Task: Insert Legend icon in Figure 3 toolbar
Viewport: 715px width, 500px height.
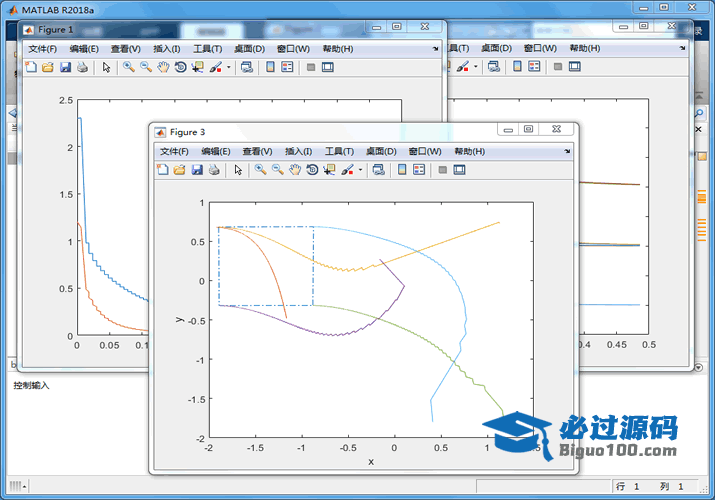Action: pyautogui.click(x=419, y=170)
